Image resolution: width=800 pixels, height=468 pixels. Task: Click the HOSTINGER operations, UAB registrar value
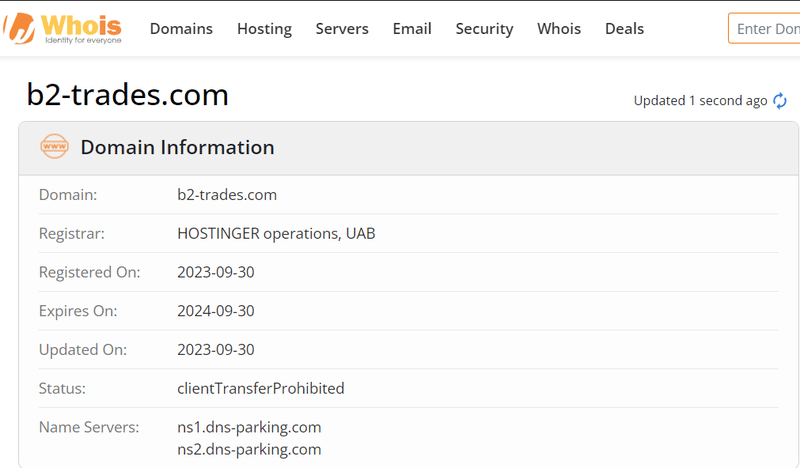276,233
